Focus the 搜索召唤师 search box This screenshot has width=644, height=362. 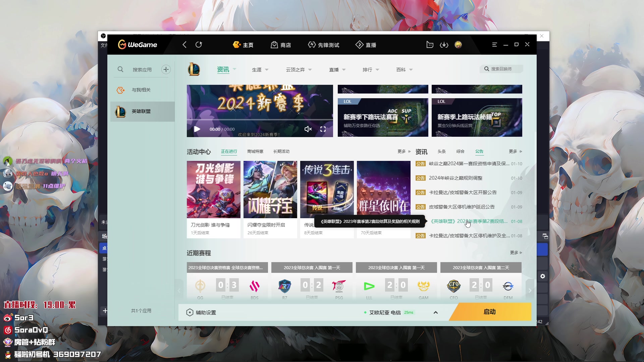coord(502,69)
